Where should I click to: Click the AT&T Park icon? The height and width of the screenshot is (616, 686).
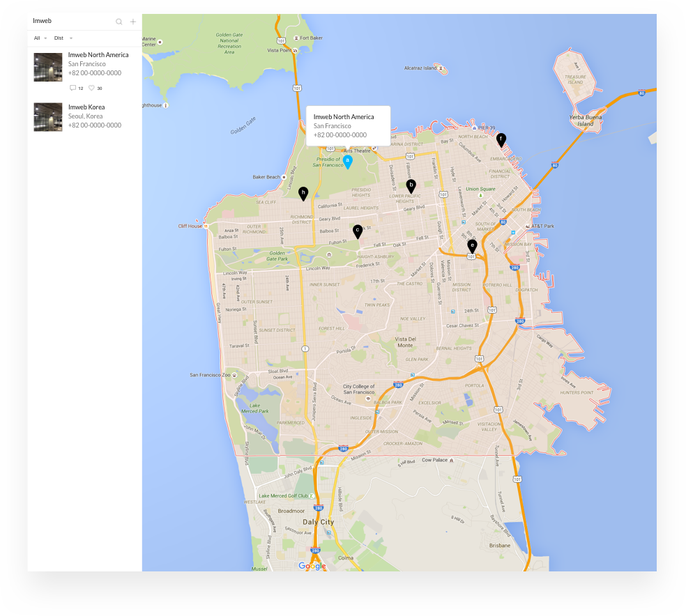(x=528, y=226)
